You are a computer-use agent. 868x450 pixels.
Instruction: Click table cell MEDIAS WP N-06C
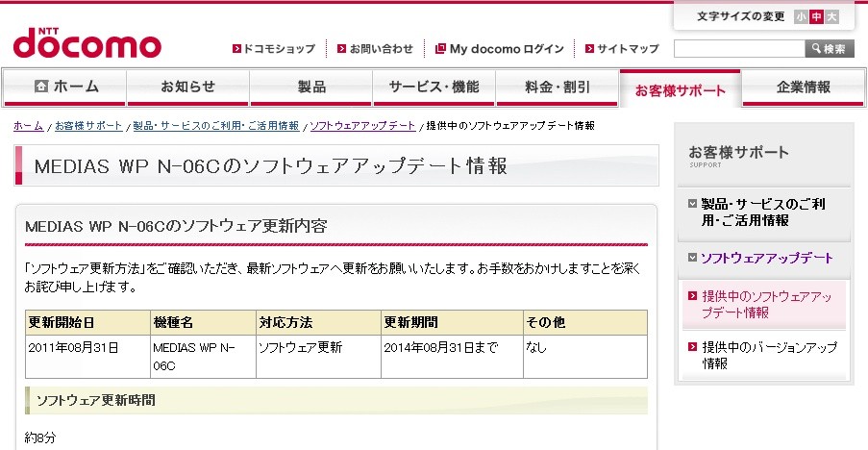tap(203, 357)
